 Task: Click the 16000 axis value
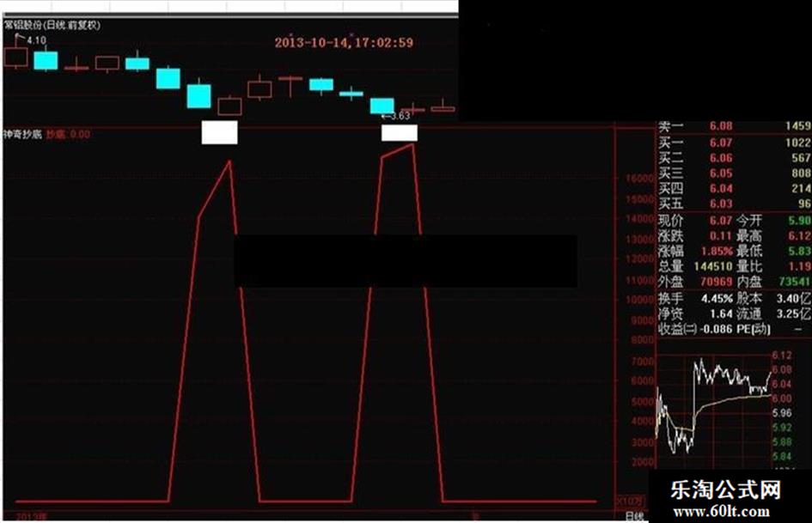click(640, 178)
